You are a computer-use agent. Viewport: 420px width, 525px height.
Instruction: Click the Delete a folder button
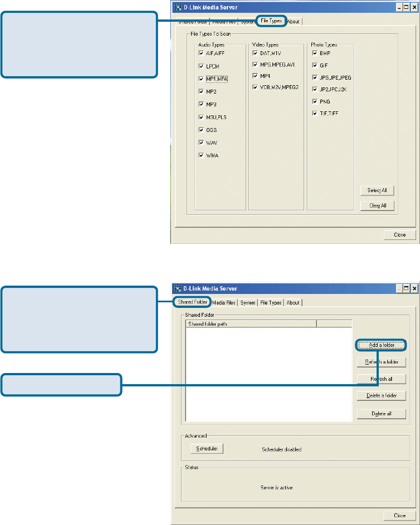coord(382,395)
